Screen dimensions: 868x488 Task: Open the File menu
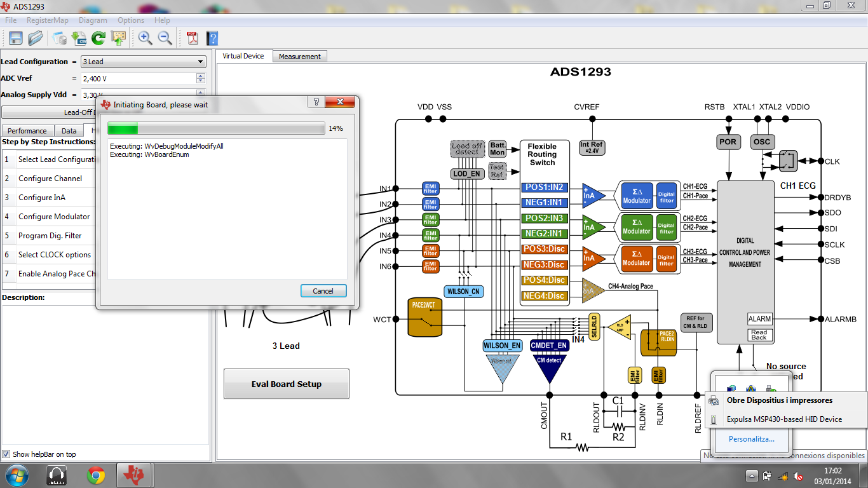(x=11, y=20)
